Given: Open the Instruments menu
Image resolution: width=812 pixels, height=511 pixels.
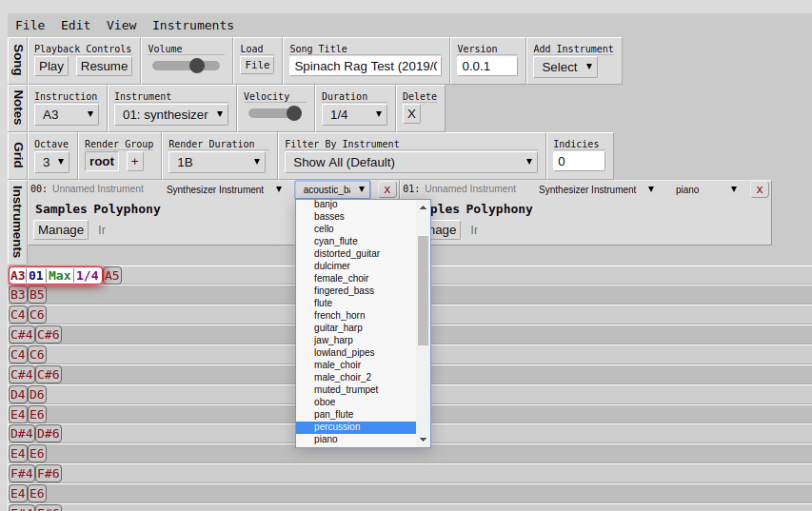Looking at the screenshot, I should click(193, 26).
